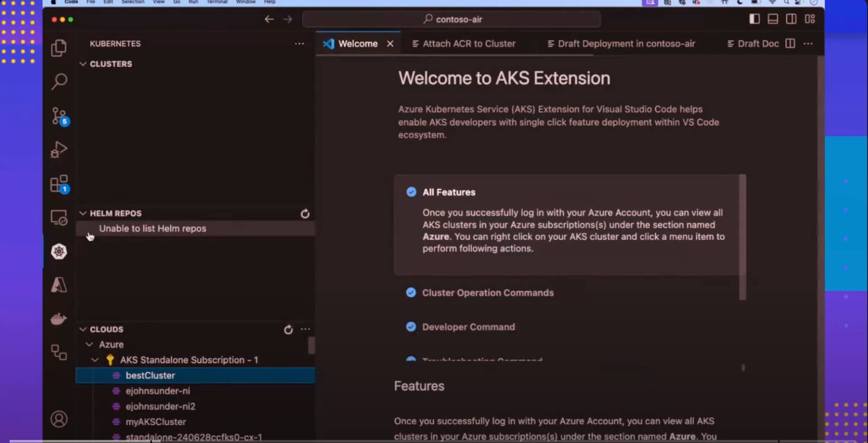The height and width of the screenshot is (443, 868).
Task: Toggle the primary sidebar visibility
Action: tap(754, 19)
